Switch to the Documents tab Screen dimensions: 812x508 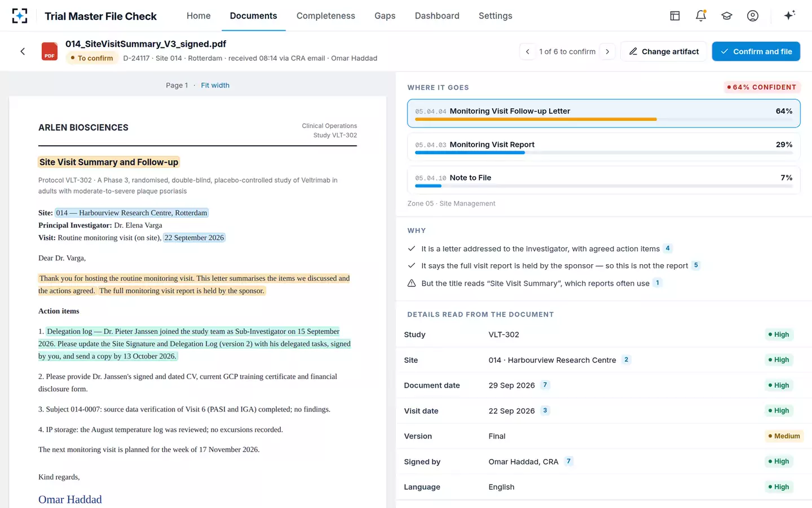[x=253, y=16]
